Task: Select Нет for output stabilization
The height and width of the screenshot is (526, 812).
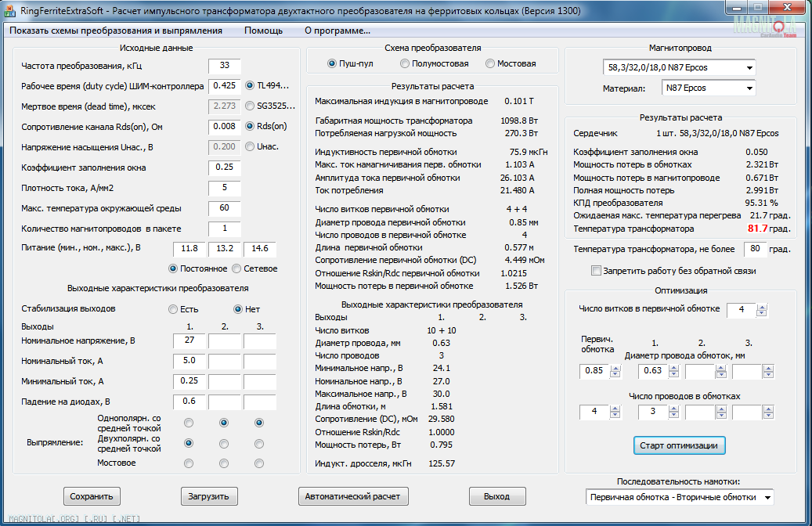Action: point(238,309)
